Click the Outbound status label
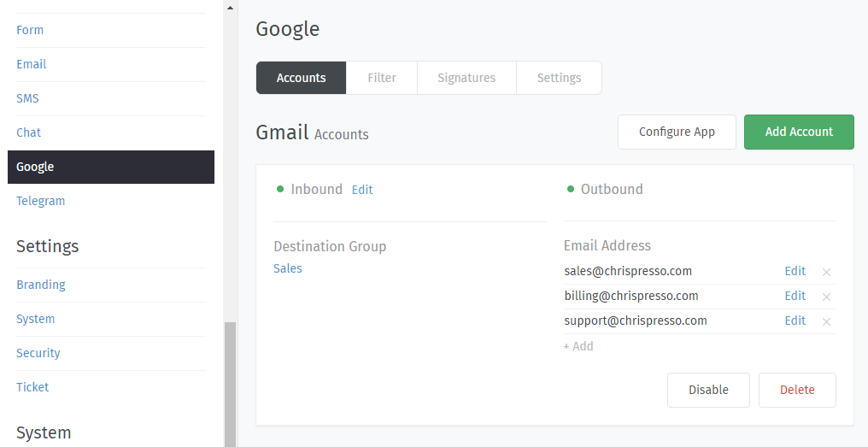The width and height of the screenshot is (868, 447). (x=612, y=190)
